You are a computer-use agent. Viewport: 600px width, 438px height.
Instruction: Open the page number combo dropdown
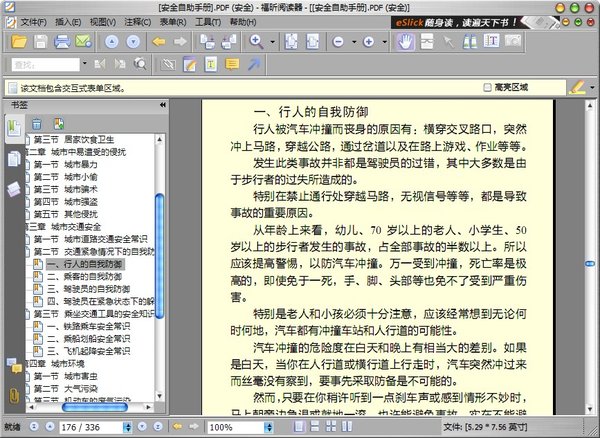click(128, 427)
